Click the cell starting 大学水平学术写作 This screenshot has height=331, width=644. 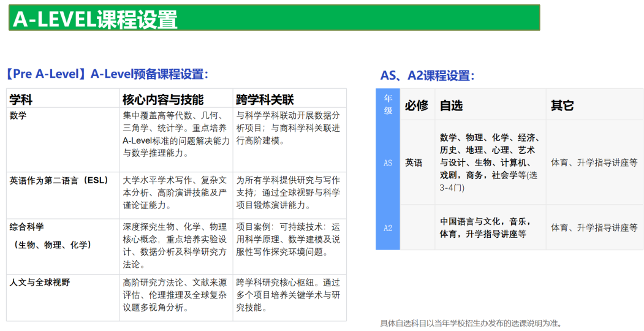[x=176, y=195]
